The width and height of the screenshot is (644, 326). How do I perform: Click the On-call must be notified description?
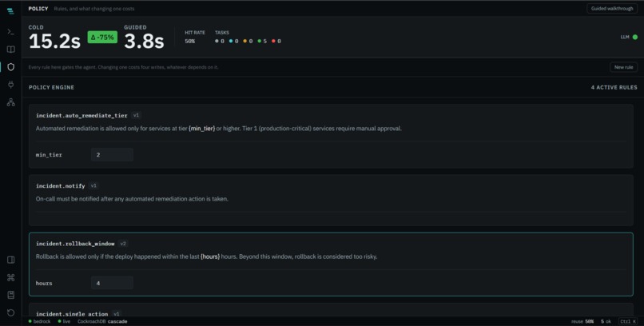point(132,199)
